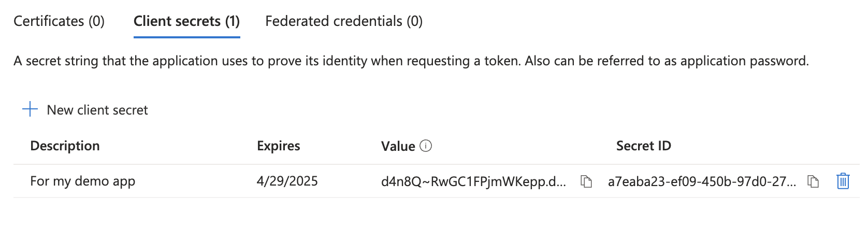Viewport: 868px width, 226px height.
Task: Select the Client secrets tab
Action: click(x=186, y=21)
